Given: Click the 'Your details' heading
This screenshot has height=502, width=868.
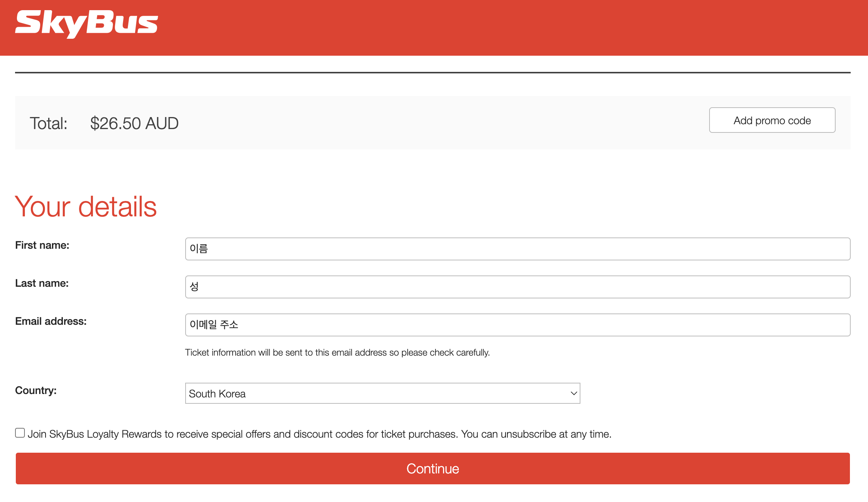Looking at the screenshot, I should pos(86,207).
